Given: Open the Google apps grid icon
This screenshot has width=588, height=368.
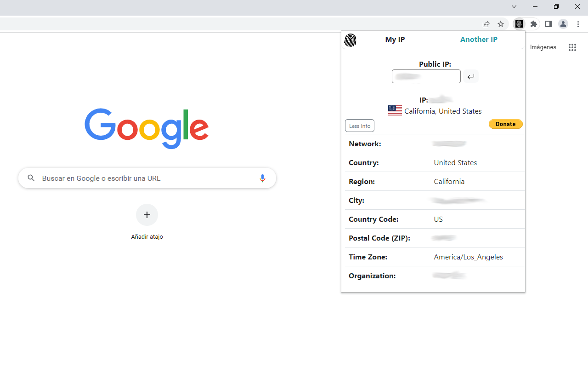Looking at the screenshot, I should (x=572, y=47).
